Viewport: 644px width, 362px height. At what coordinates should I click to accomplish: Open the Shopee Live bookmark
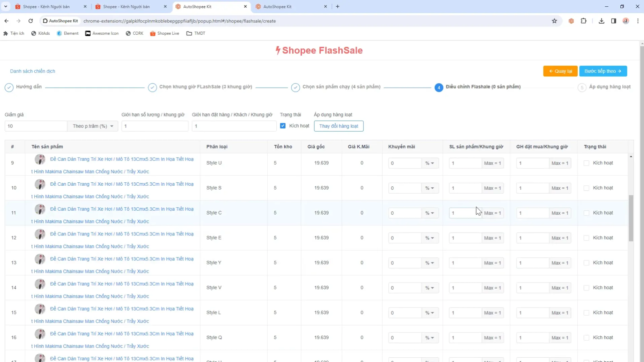pos(164,33)
